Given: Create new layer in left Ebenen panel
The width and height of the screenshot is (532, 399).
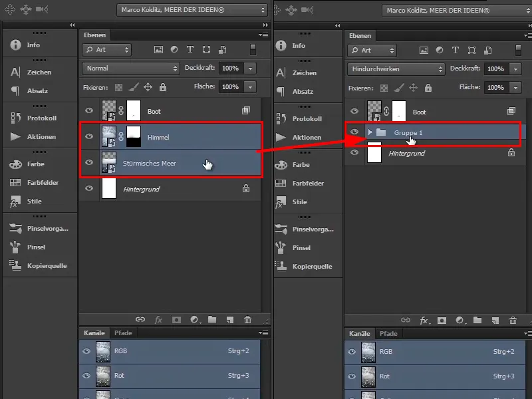Looking at the screenshot, I should [230, 320].
